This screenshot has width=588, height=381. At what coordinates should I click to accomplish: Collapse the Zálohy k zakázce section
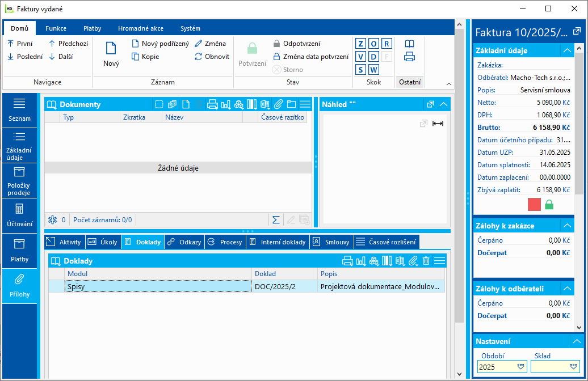coord(567,226)
